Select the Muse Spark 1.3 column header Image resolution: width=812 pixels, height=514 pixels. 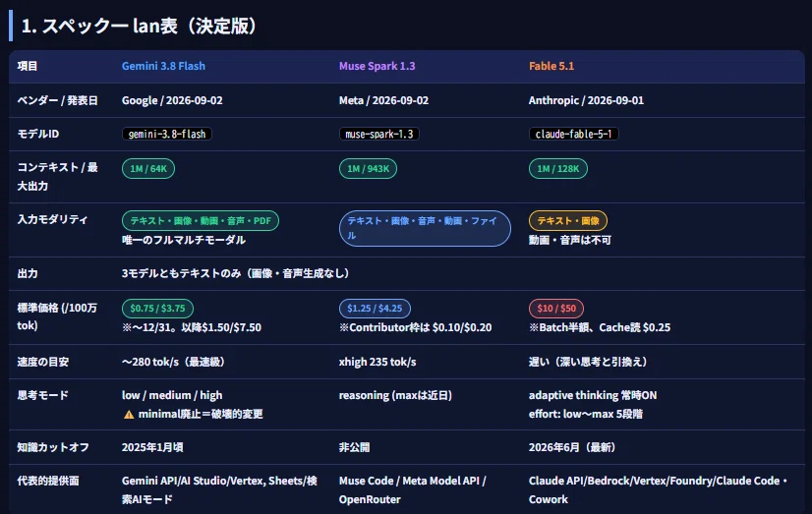coord(377,66)
